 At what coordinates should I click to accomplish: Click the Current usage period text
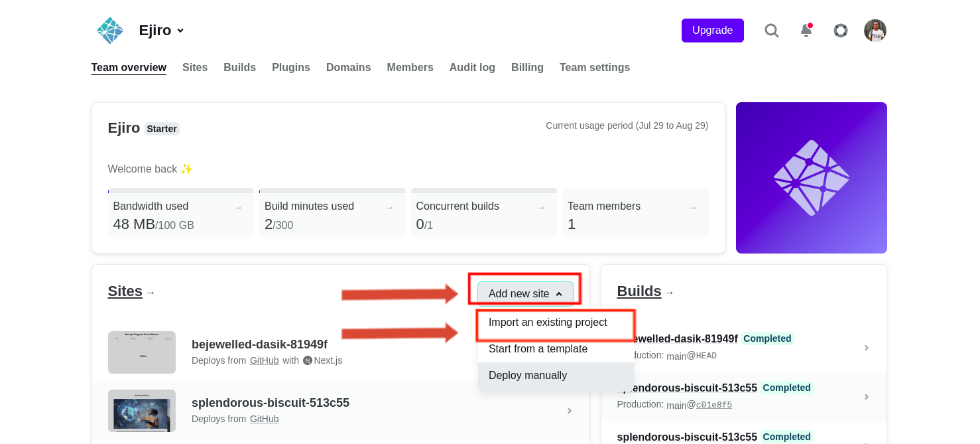coord(627,125)
